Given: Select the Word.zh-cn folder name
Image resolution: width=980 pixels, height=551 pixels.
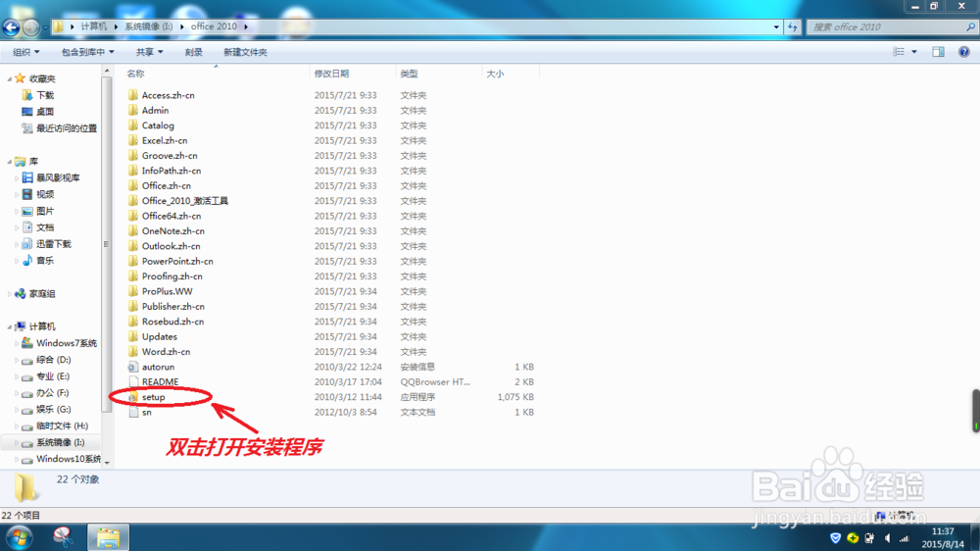Looking at the screenshot, I should [166, 352].
